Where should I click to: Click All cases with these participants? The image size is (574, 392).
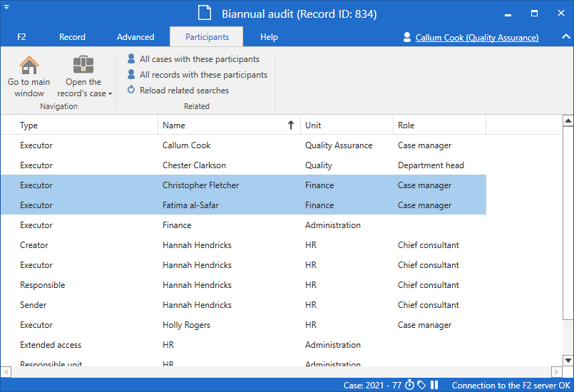coord(199,59)
